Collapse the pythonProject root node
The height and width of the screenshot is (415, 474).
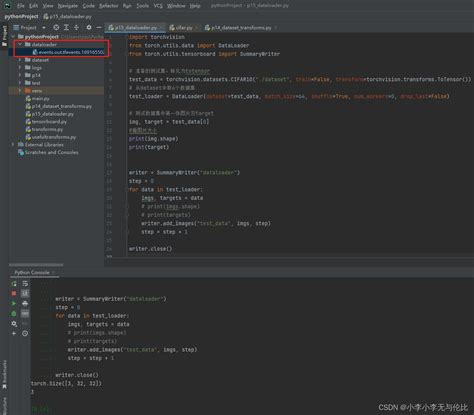(x=13, y=36)
